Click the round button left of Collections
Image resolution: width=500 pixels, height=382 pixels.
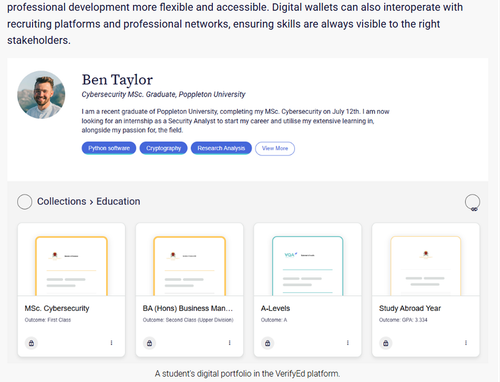point(25,202)
